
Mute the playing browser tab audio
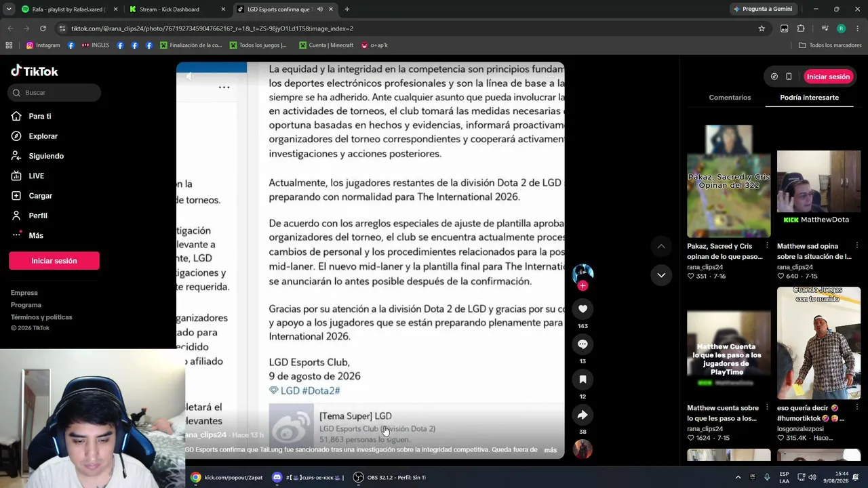[319, 9]
